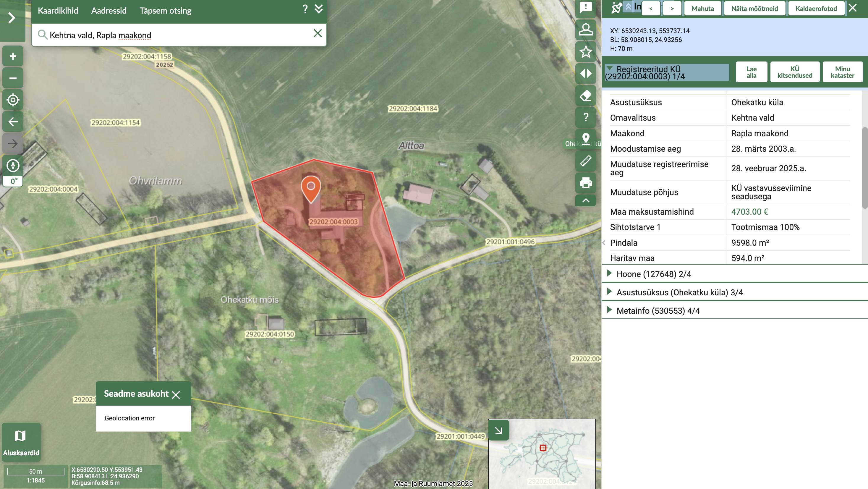Locate my device position on the map
This screenshot has width=868, height=489.
[13, 100]
